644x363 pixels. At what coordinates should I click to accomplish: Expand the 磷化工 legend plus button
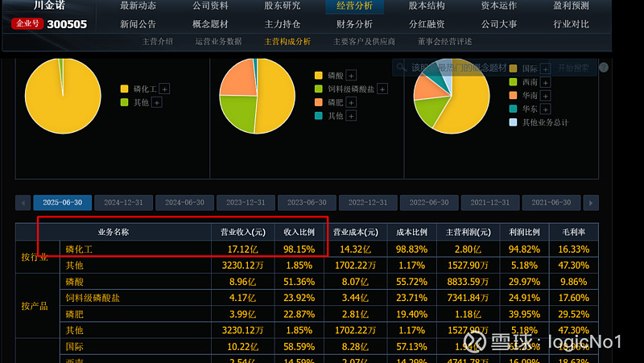164,89
